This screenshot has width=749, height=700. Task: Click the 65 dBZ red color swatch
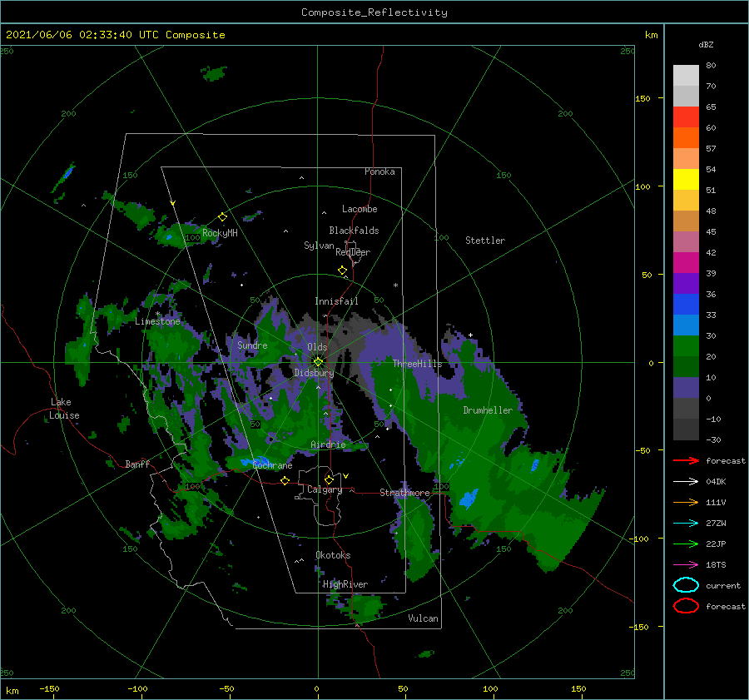coord(686,117)
